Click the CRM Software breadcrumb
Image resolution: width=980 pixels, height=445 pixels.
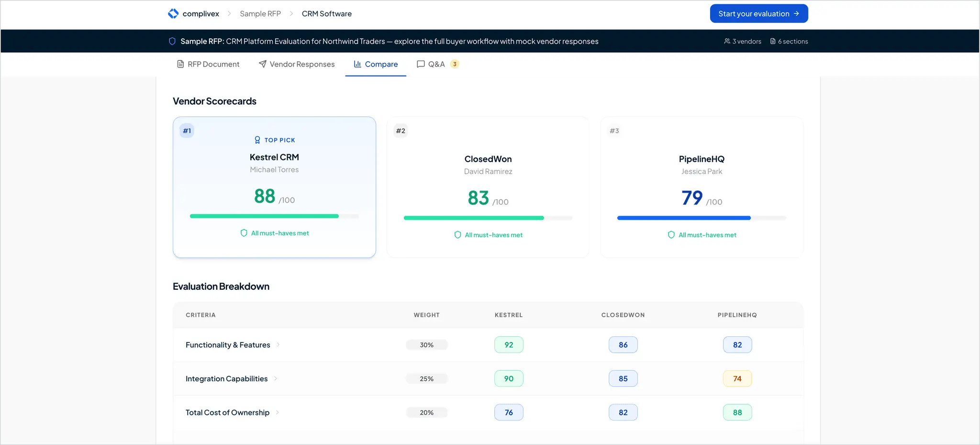click(327, 14)
